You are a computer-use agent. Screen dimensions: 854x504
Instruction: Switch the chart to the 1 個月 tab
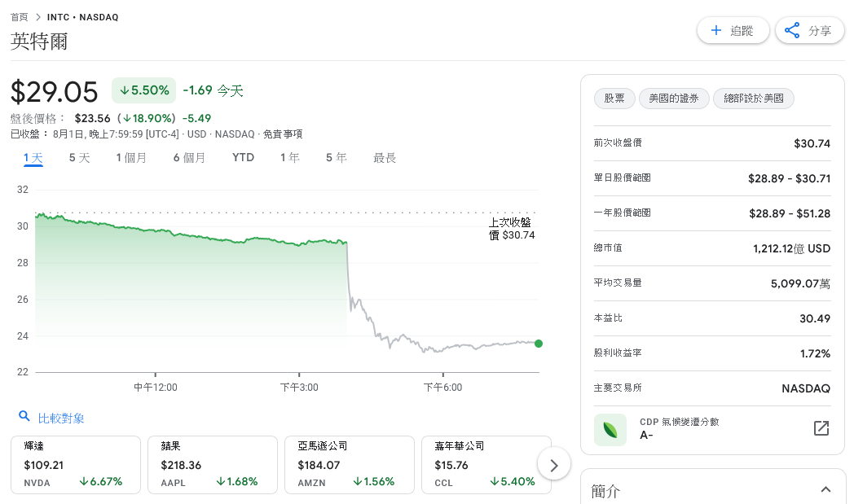click(x=131, y=158)
